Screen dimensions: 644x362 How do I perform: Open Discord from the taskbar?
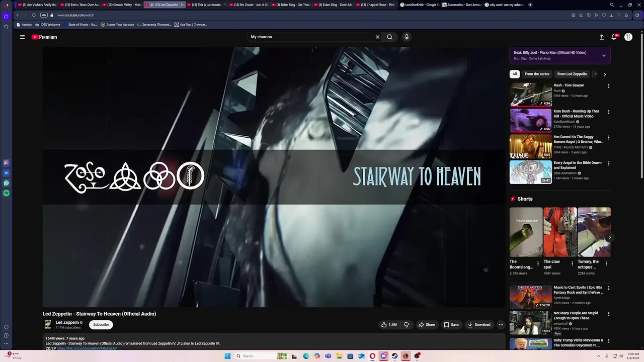click(x=383, y=356)
